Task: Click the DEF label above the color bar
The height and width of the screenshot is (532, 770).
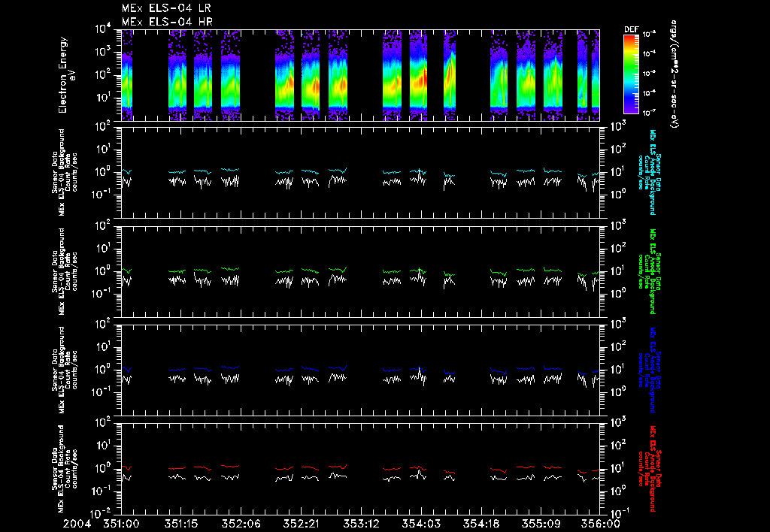Action: (x=632, y=29)
